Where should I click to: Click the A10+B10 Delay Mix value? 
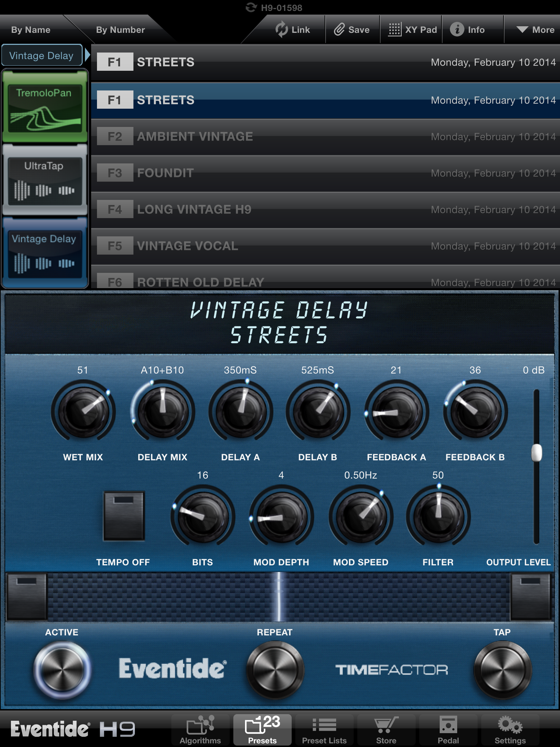(x=162, y=370)
